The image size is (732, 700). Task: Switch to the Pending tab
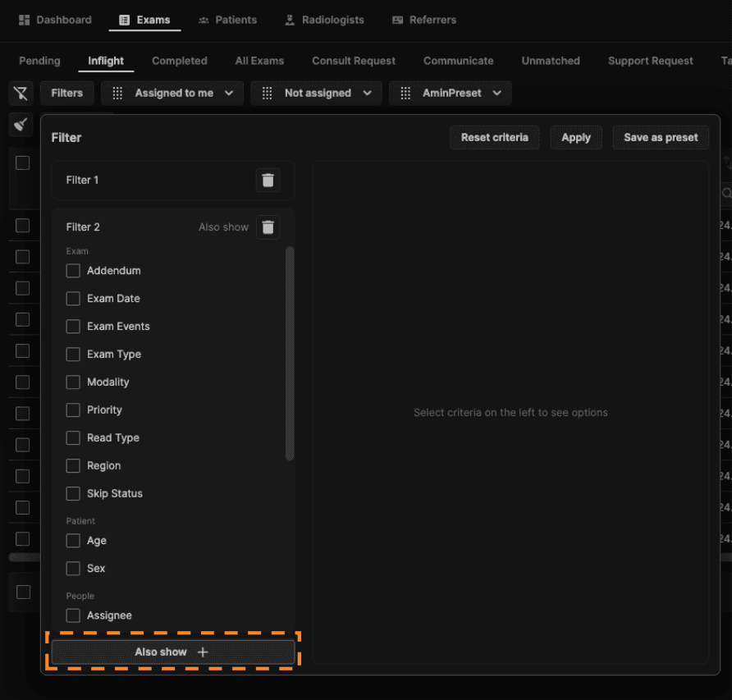coord(39,62)
